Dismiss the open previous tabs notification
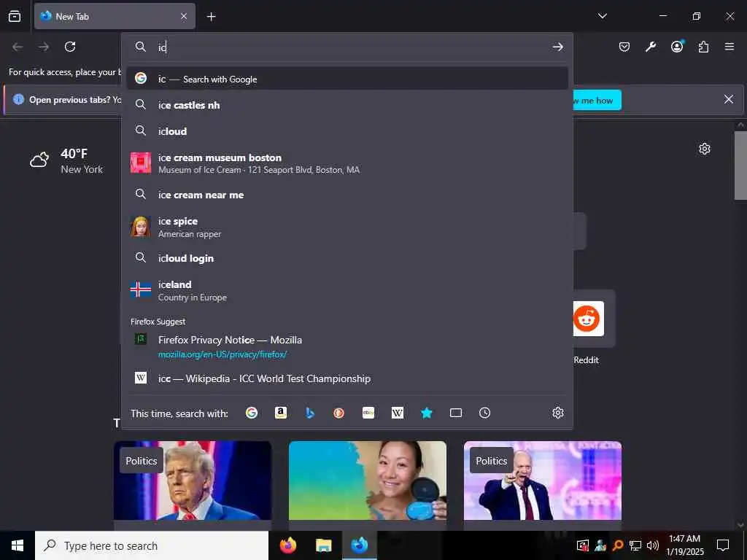 729,99
